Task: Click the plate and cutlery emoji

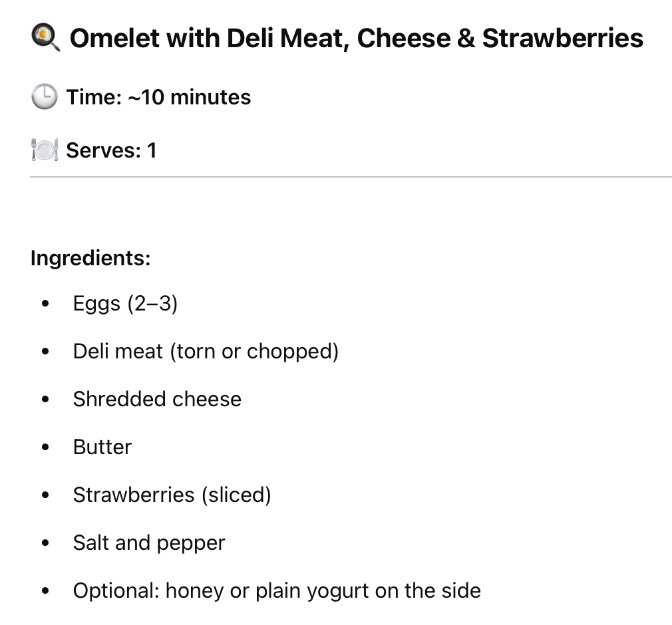Action: [45, 150]
